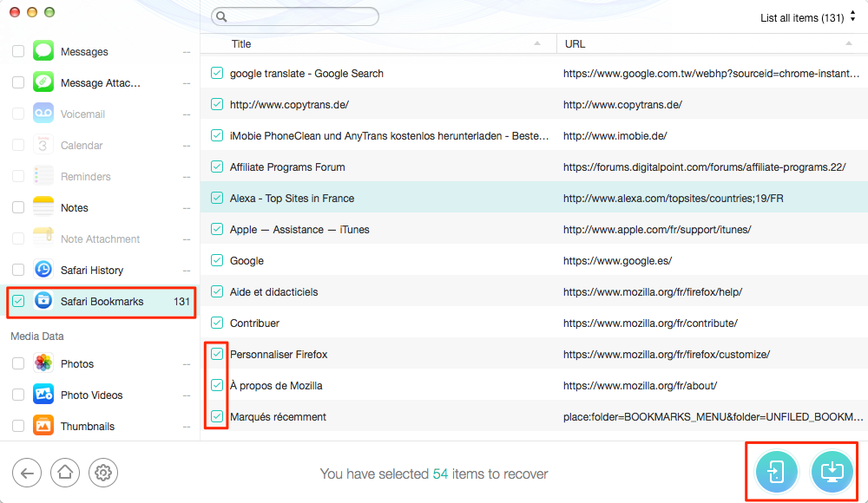Uncheck the Apple Assistance iTunes checkbox
868x503 pixels.
pos(217,229)
